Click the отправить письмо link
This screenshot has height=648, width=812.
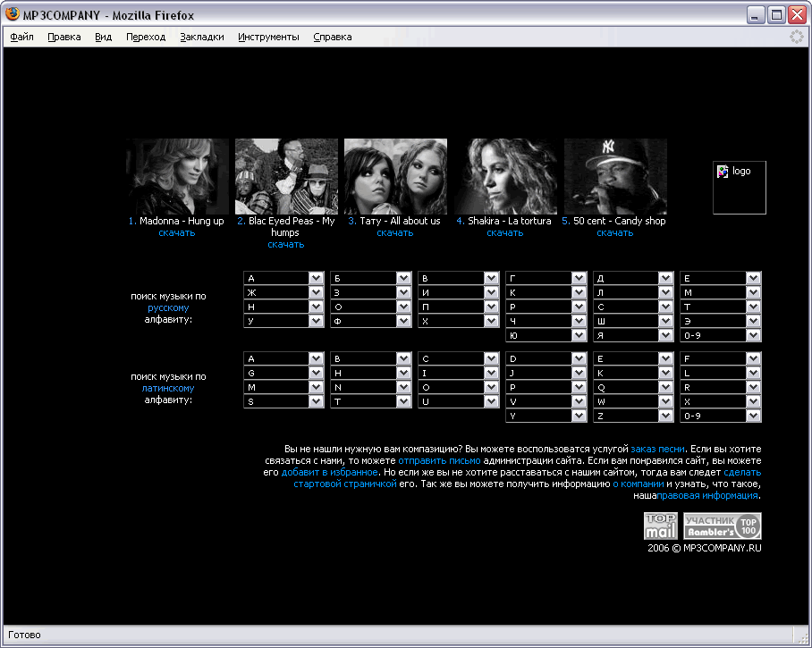point(439,460)
